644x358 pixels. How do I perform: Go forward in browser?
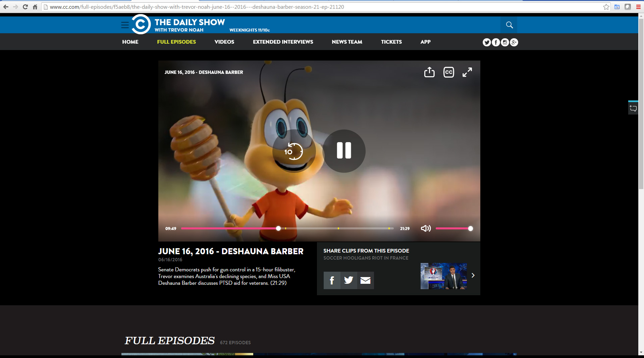pos(15,7)
